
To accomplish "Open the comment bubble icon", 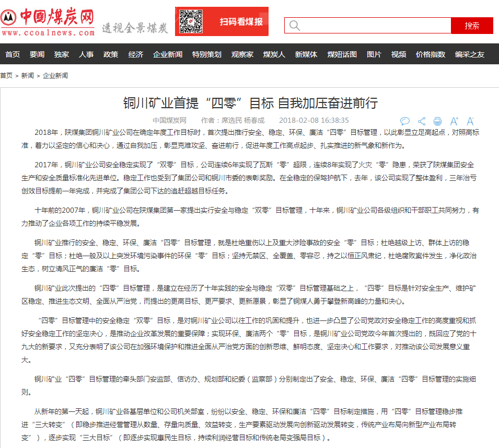I will pos(404,121).
